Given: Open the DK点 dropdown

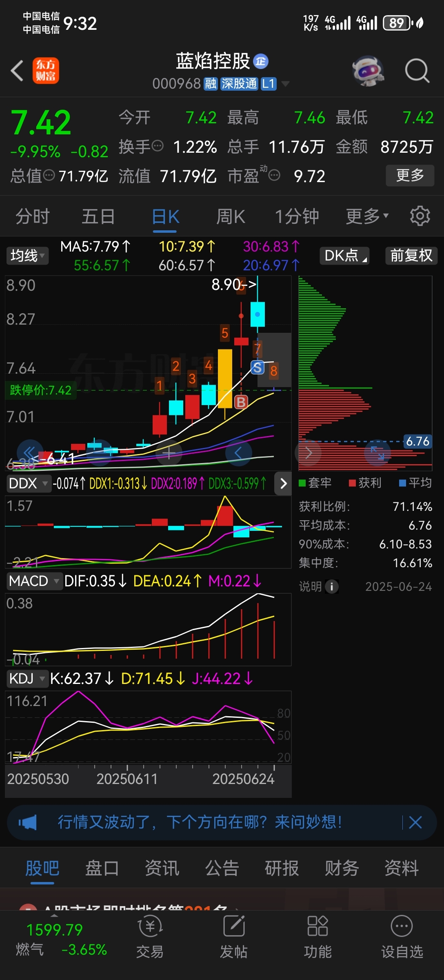Looking at the screenshot, I should pos(345,256).
